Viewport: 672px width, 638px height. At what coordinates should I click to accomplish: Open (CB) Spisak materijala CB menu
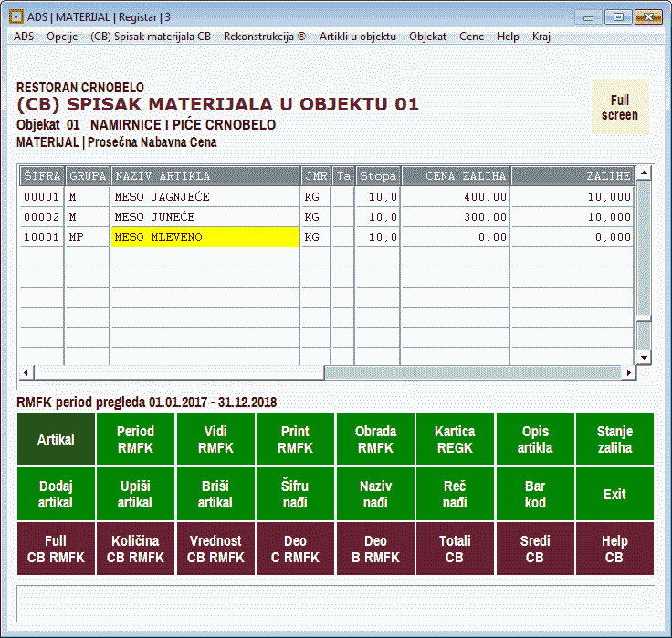151,37
